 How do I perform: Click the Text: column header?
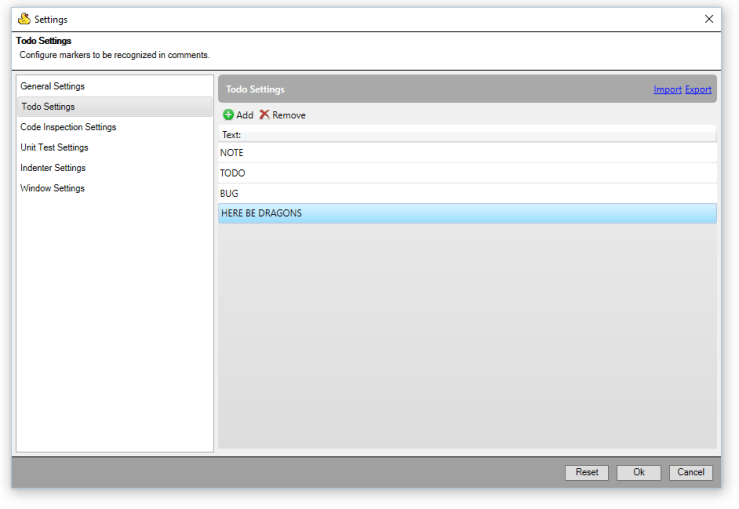pos(468,134)
